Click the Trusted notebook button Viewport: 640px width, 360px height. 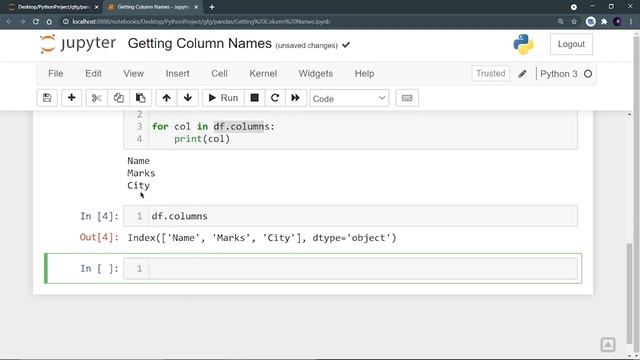(491, 73)
